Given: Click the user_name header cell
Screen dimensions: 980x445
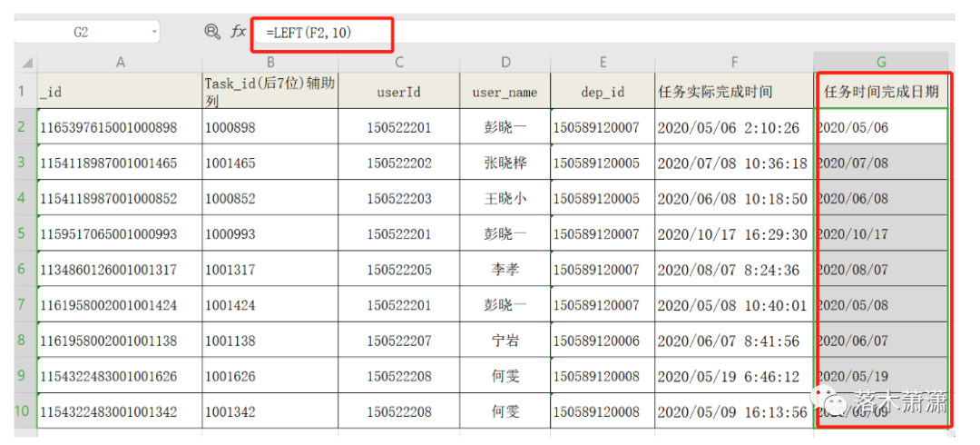Looking at the screenshot, I should (505, 92).
